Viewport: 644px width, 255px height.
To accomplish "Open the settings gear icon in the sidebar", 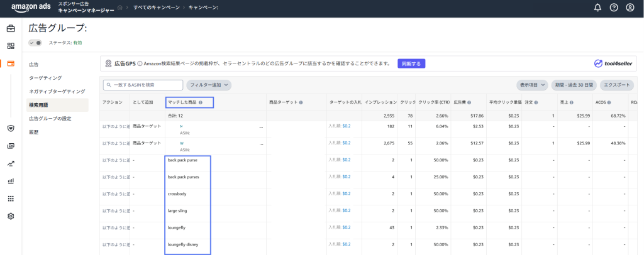I will pyautogui.click(x=11, y=216).
